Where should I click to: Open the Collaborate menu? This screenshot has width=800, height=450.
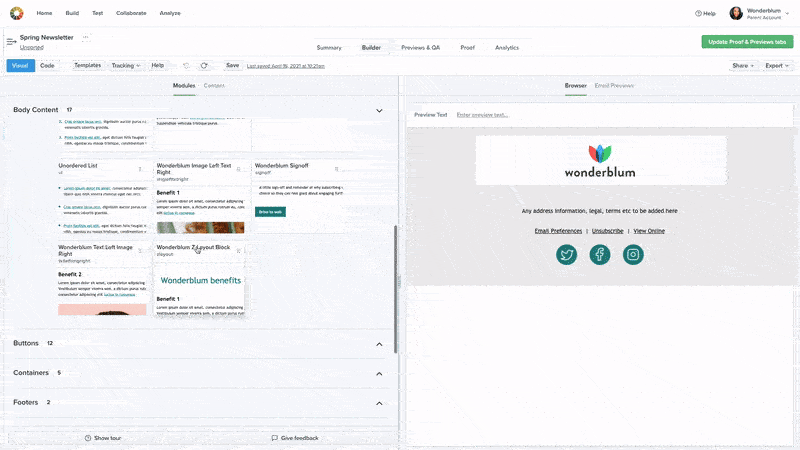tap(131, 13)
